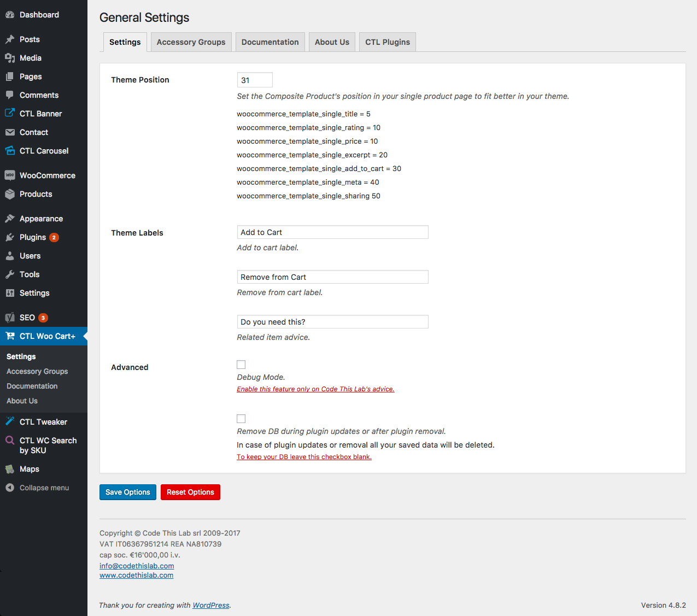This screenshot has width=697, height=616.
Task: Click the Tools wrench icon
Action: pos(10,274)
